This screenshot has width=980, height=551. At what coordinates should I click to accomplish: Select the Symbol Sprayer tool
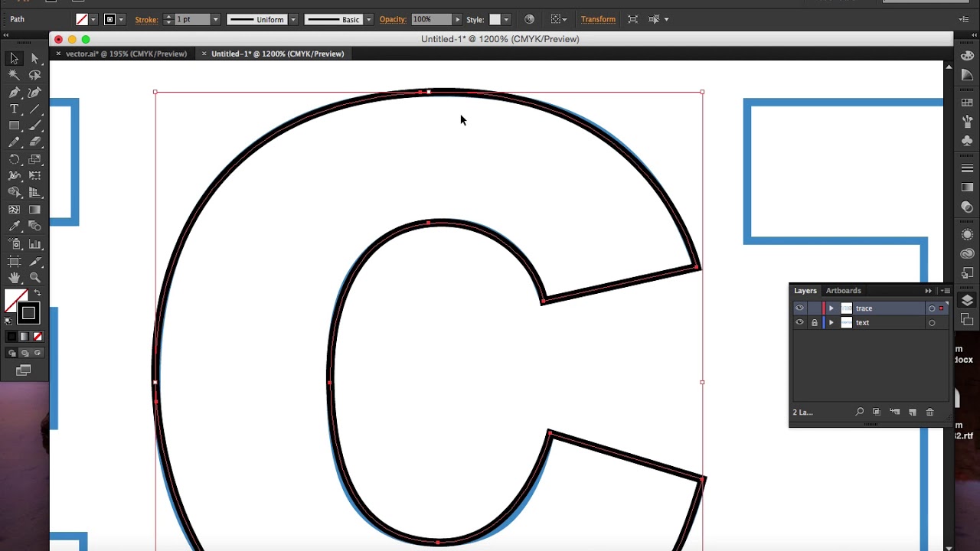pos(14,244)
